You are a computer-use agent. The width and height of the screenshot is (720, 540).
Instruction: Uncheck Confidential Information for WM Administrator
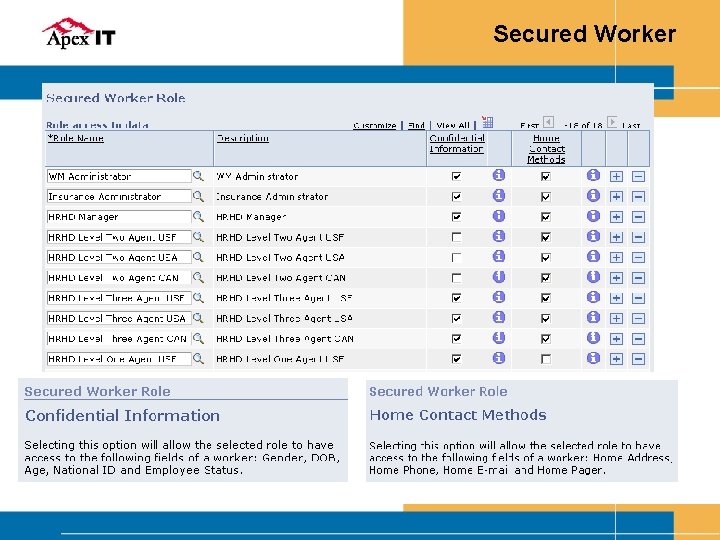[456, 176]
